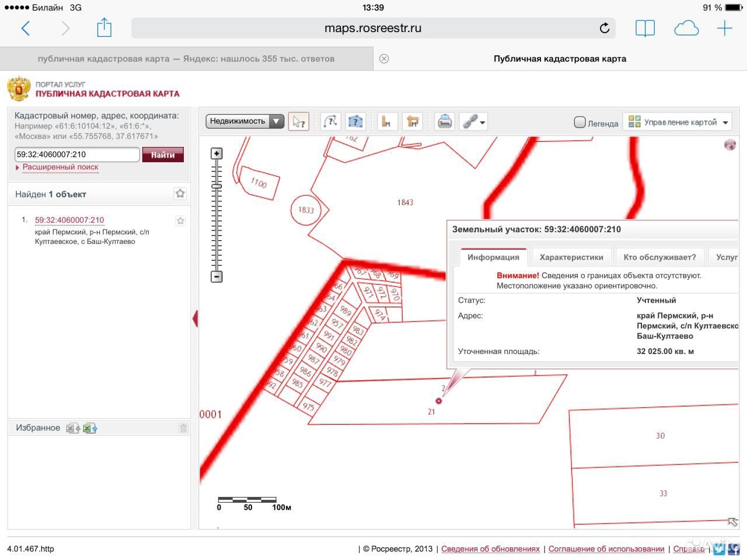
Task: Reload the maps.rosreestr.ru page
Action: point(605,28)
